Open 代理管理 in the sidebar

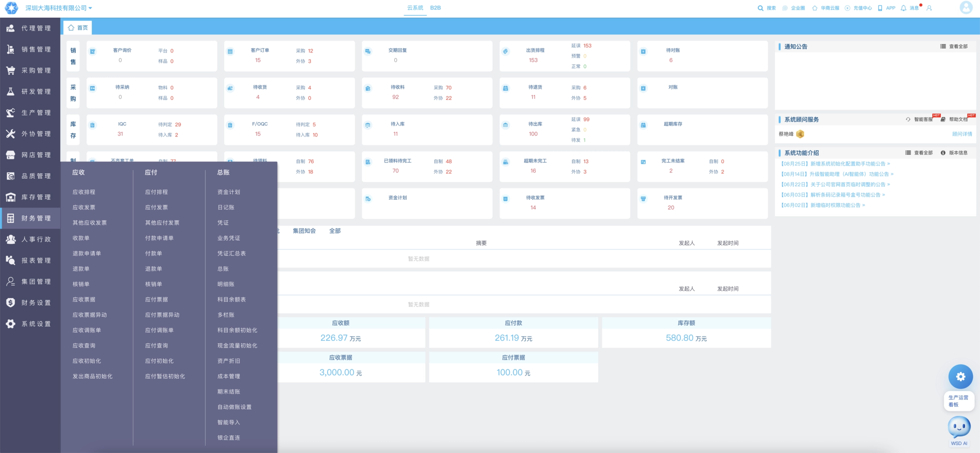pyautogui.click(x=30, y=28)
